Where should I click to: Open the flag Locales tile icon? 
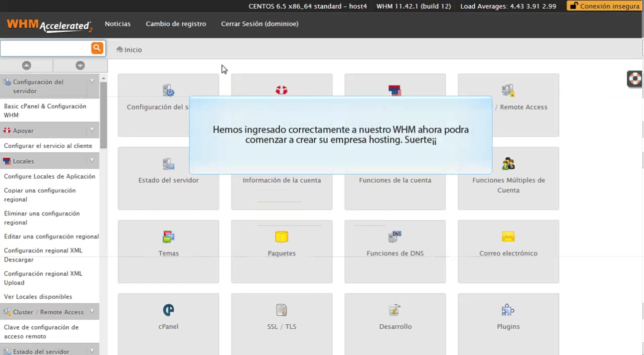395,90
